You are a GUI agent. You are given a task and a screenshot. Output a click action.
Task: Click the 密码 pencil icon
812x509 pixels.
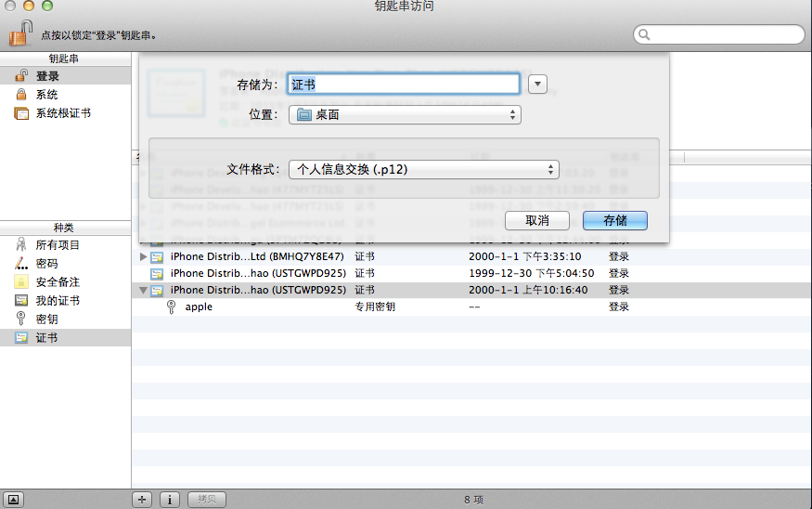(21, 263)
